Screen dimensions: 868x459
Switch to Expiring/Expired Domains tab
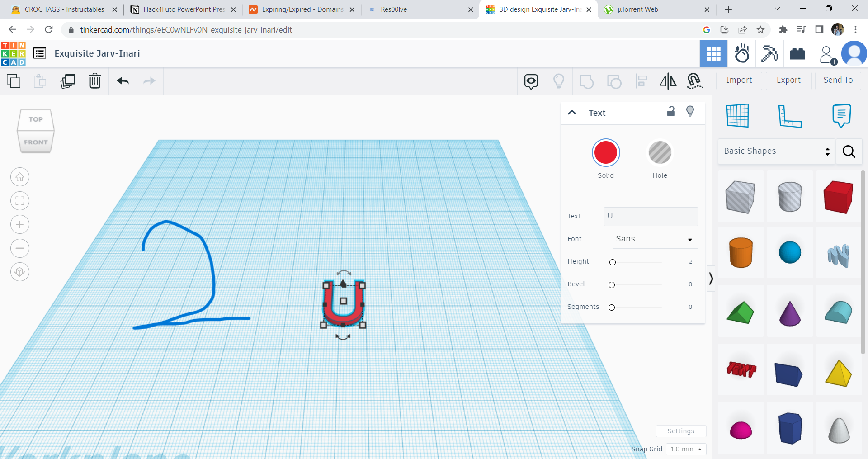(x=302, y=9)
